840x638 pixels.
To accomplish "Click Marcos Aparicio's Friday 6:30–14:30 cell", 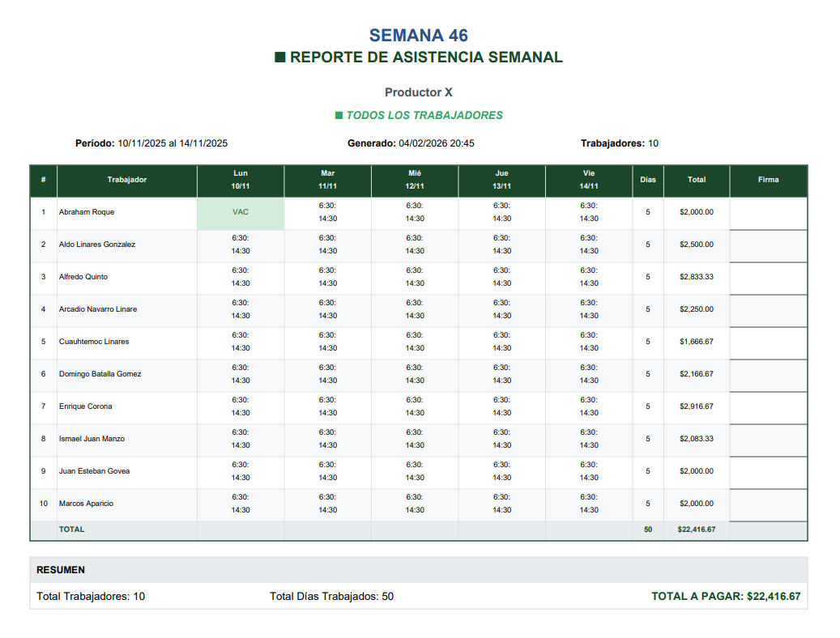I will pos(589,504).
